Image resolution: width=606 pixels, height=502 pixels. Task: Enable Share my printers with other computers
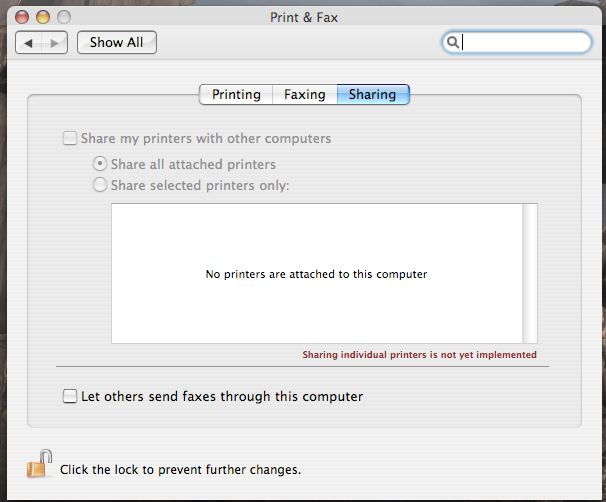(x=70, y=138)
